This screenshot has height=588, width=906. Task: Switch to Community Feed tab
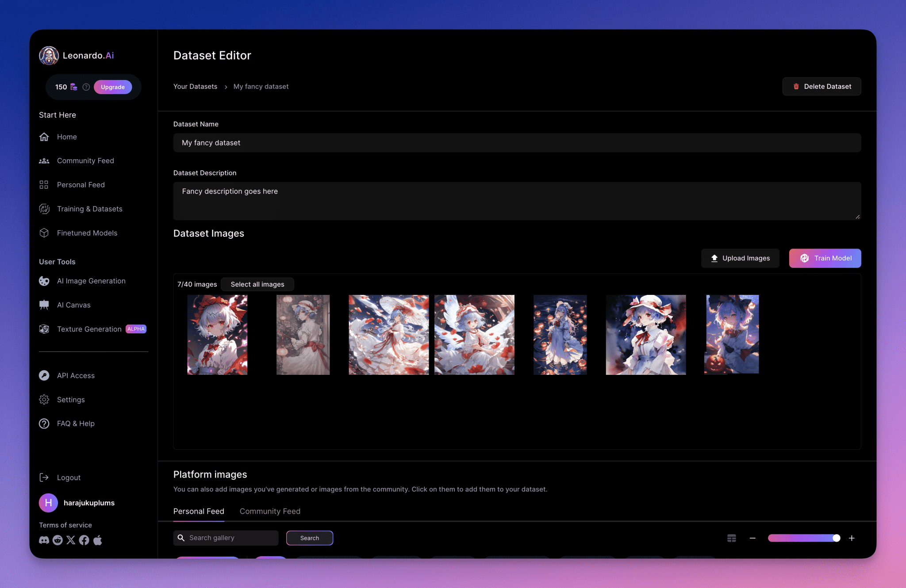270,511
